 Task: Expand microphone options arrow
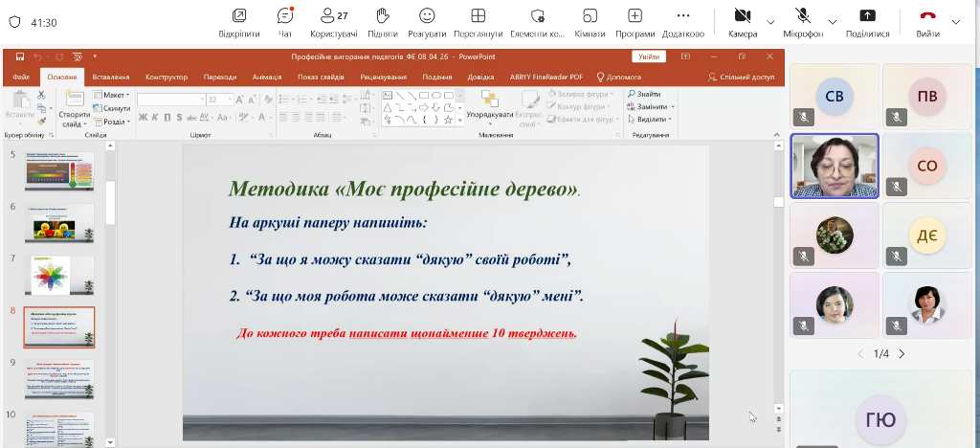832,22
